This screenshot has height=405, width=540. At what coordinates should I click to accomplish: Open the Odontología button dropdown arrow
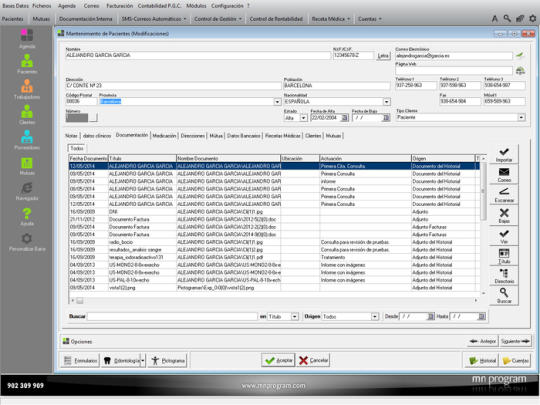143,361
